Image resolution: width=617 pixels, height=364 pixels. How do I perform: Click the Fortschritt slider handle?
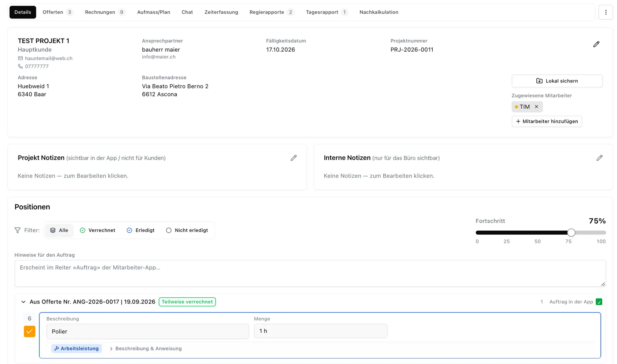(571, 232)
